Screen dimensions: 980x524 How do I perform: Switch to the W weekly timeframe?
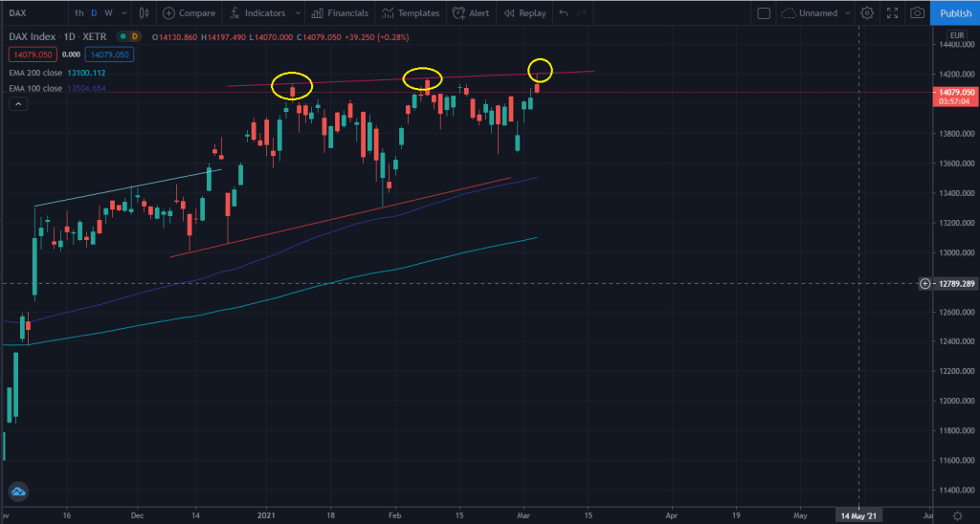click(108, 13)
